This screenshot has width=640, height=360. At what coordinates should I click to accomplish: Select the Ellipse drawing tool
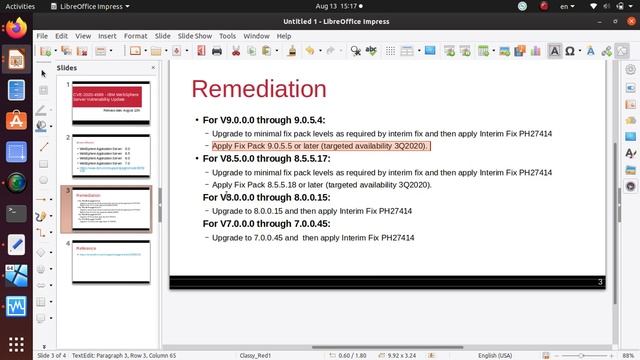(43, 180)
